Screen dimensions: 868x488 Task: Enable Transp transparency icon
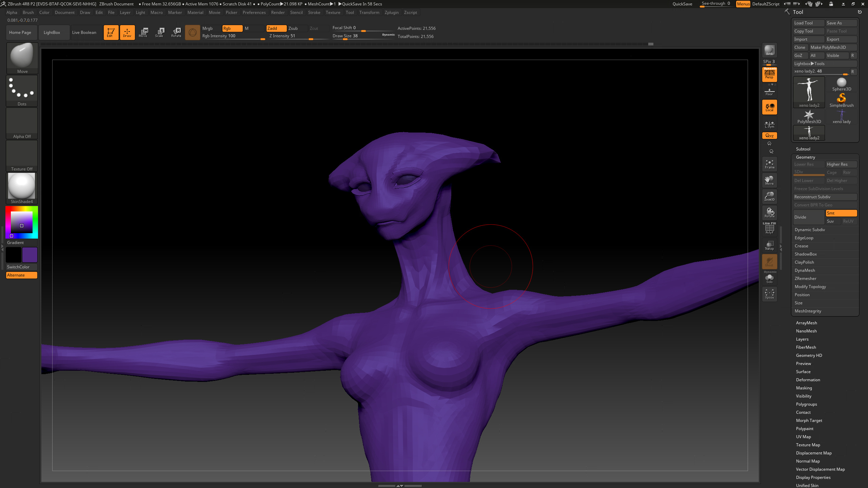[x=769, y=245]
